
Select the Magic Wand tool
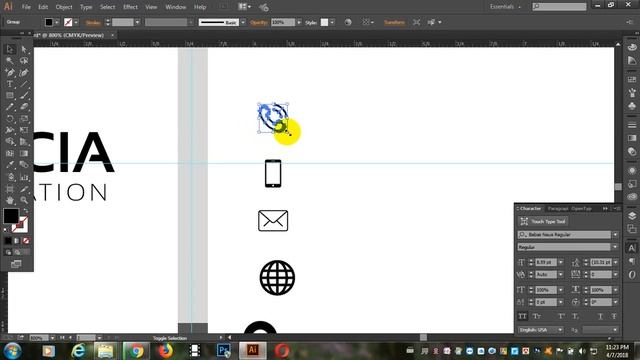click(10, 61)
